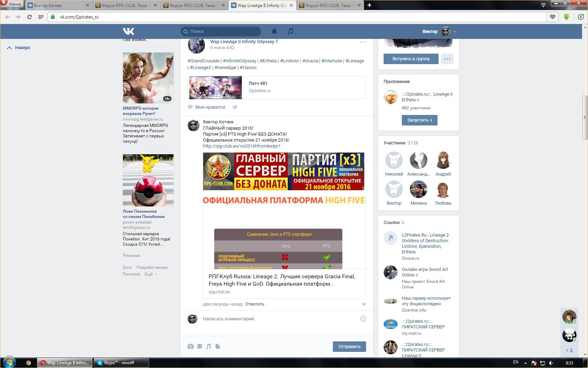Like Виктор Катяев's comment with small heart
The image size is (588, 368).
pyautogui.click(x=364, y=304)
